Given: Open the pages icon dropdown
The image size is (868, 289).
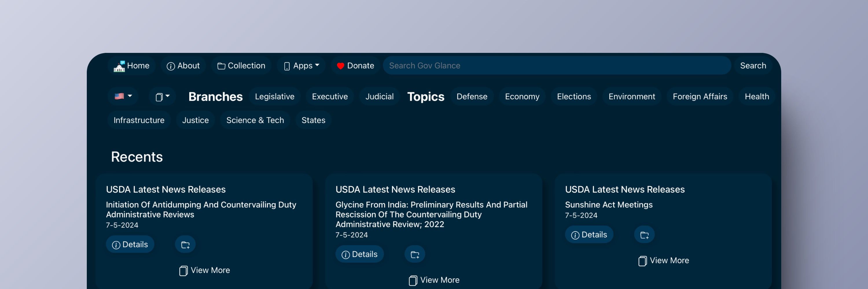Looking at the screenshot, I should (162, 97).
